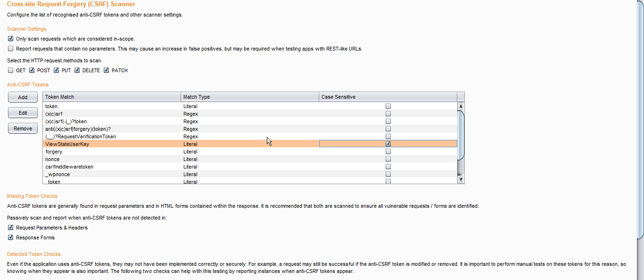Enable case sensitive for '(x|c)srf(-|_)?token' row
Screen dimensions: 644x280
[x=388, y=121]
